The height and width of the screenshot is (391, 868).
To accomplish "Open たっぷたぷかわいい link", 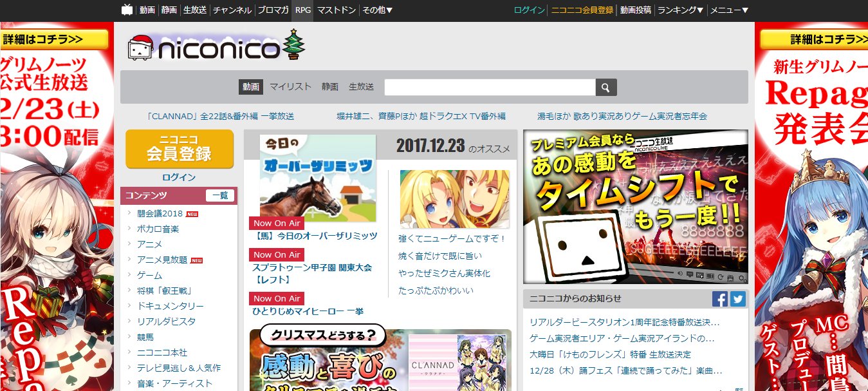I will coord(436,291).
